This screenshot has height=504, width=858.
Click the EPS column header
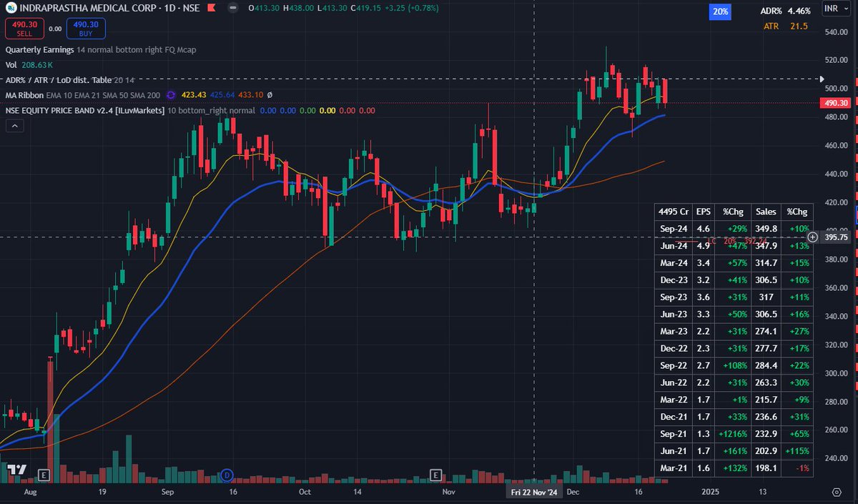704,212
